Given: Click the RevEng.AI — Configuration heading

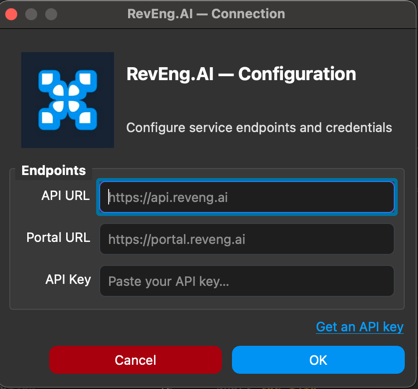Looking at the screenshot, I should click(241, 74).
